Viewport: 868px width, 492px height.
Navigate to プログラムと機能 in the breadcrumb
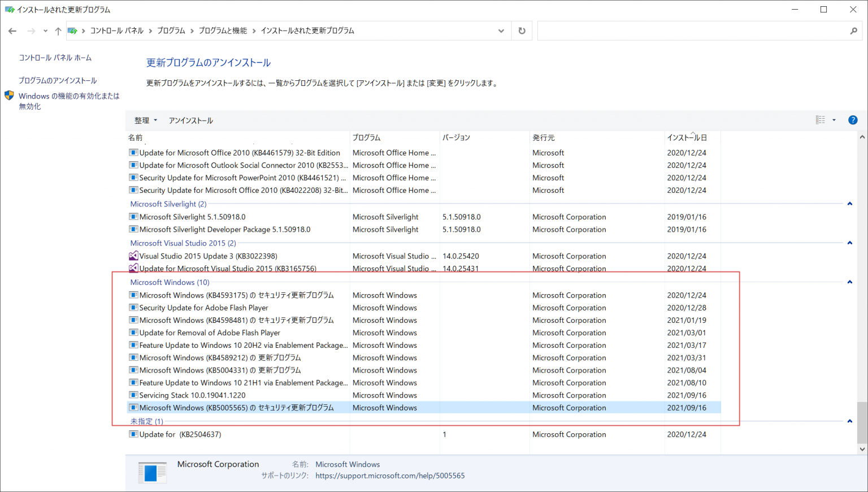(x=223, y=31)
